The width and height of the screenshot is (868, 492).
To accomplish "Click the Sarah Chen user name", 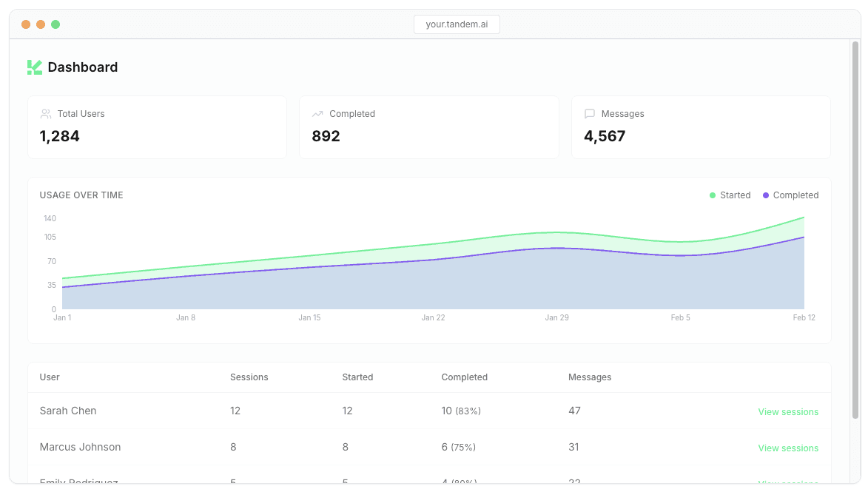I will tap(68, 411).
